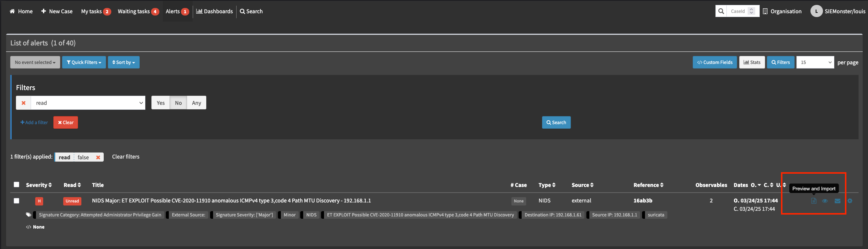
Task: Check the box for the NIDS Major alert
Action: (17, 201)
